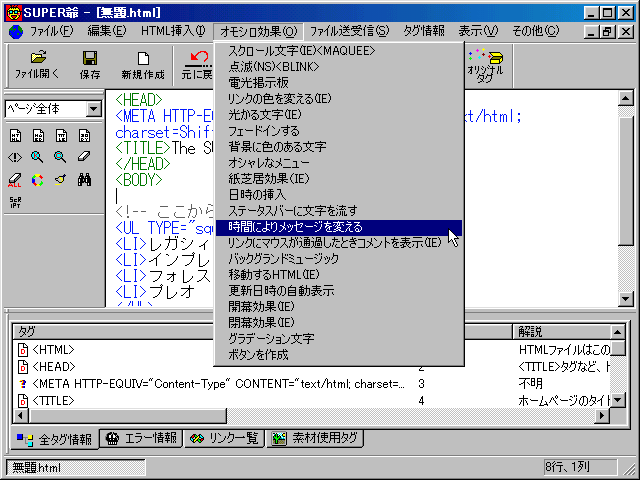Click the plain eraser icon
This screenshot has width=640, height=480.
84,156
